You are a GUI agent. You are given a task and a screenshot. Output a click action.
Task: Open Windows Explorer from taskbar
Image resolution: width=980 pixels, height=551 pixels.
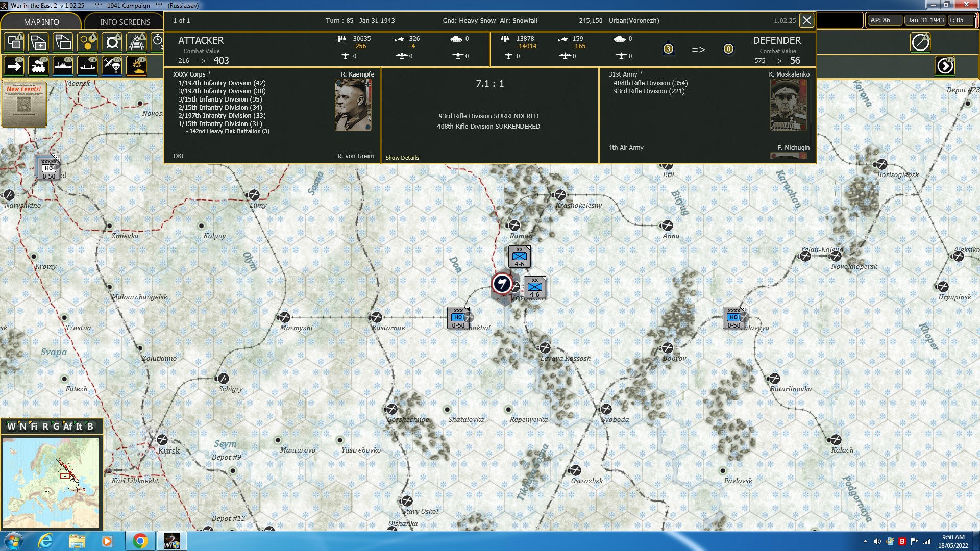77,541
